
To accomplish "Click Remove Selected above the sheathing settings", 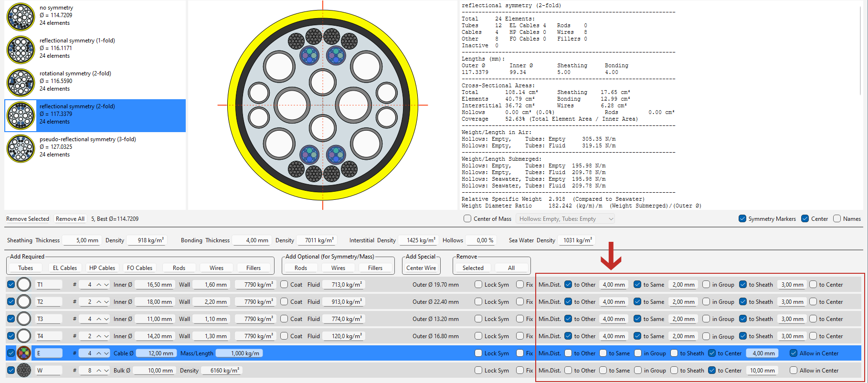I will tap(28, 219).
